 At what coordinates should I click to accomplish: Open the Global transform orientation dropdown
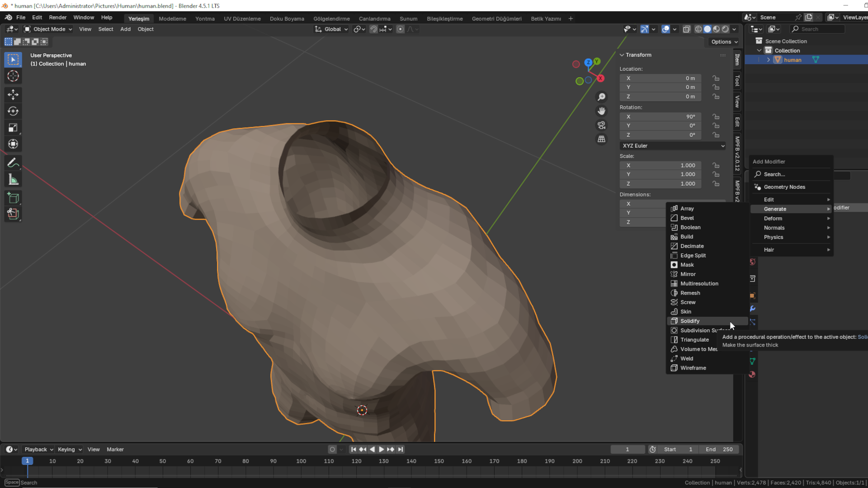pyautogui.click(x=331, y=29)
